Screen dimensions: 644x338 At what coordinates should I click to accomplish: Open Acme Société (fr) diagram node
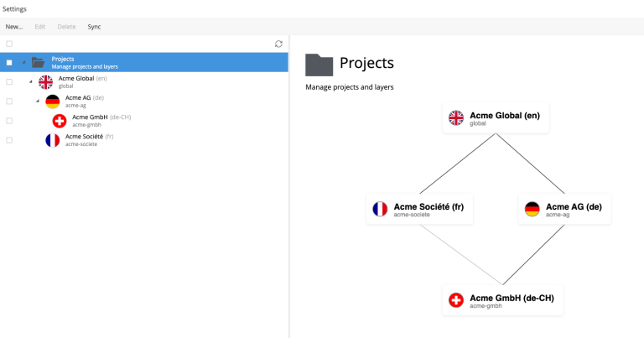pos(419,209)
